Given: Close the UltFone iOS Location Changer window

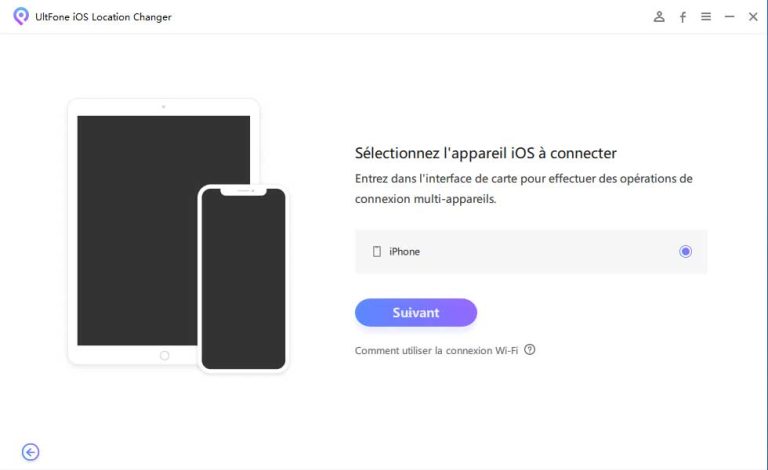Looking at the screenshot, I should (x=753, y=17).
